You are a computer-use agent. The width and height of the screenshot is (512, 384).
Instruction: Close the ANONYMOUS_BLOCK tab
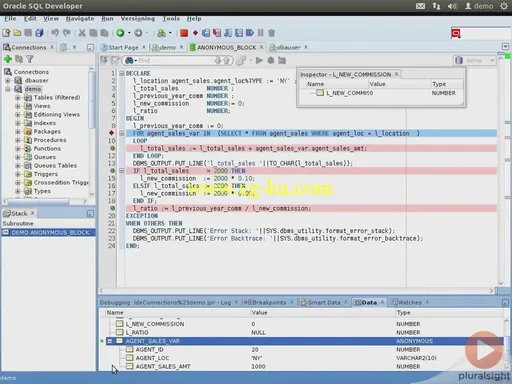[262, 47]
